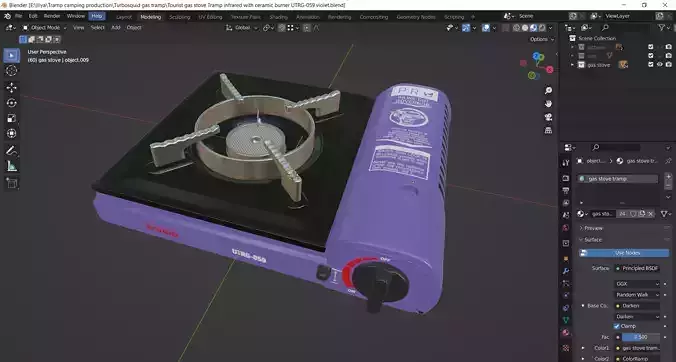Expand the Preview panel
Screen dimensions: 676x362
click(592, 228)
